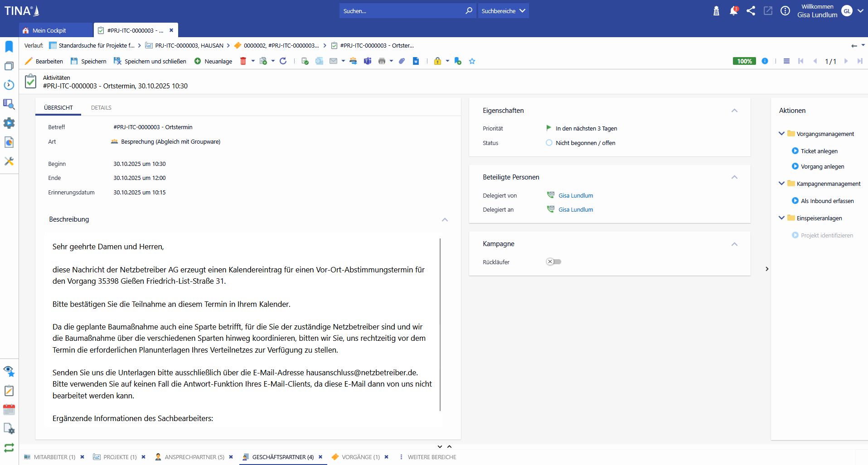
Task: Open the Mein Cockpit tab
Action: [x=49, y=30]
